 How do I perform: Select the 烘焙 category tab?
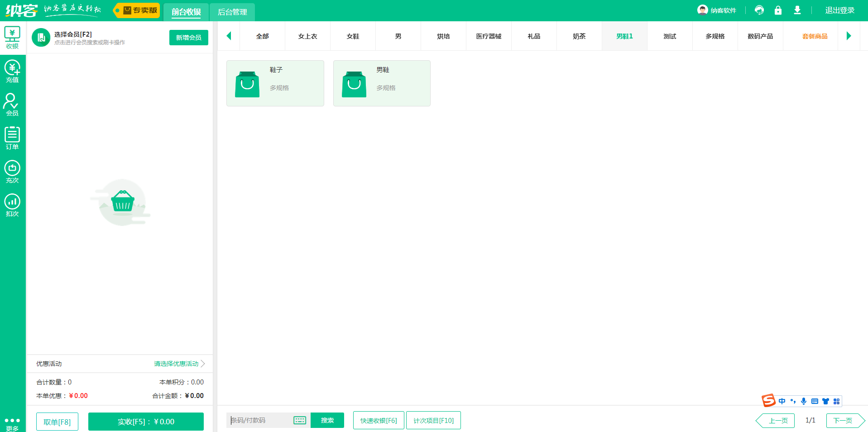coord(444,36)
